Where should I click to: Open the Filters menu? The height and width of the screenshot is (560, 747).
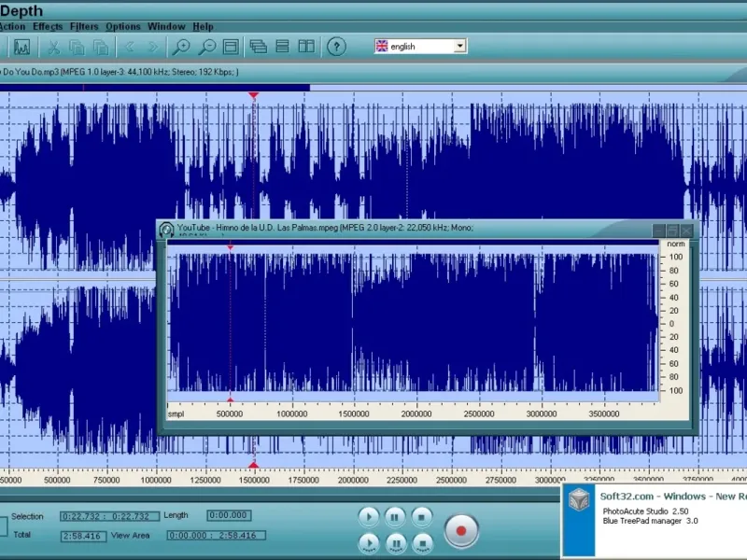84,26
